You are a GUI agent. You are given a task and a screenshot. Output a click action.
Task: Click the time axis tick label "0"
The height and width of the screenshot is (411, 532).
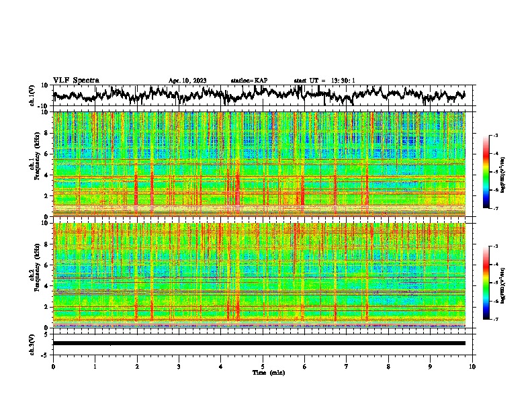click(53, 367)
